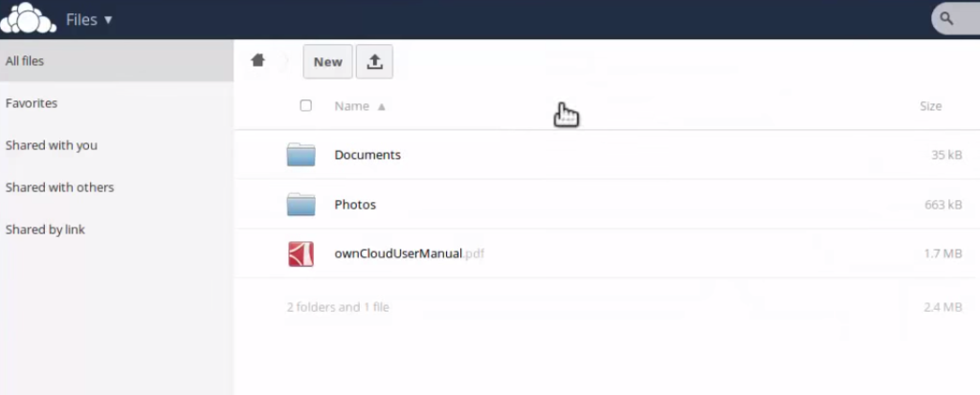Screen dimensions: 980x395
Task: Click the ownCloud cloud logo
Action: [x=28, y=18]
